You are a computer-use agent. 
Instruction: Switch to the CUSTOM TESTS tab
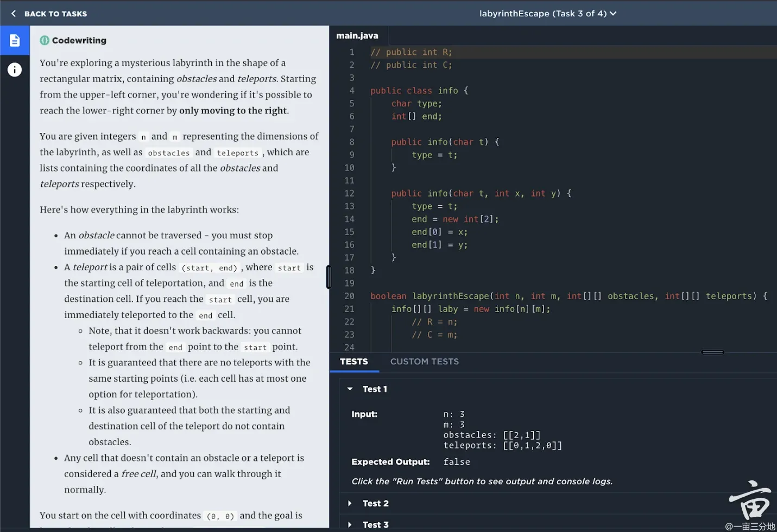point(425,362)
